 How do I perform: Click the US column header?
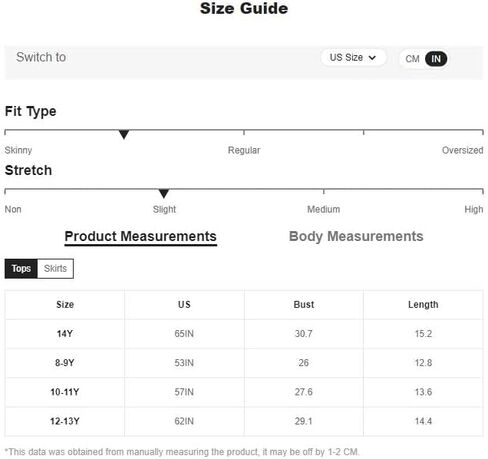184,305
